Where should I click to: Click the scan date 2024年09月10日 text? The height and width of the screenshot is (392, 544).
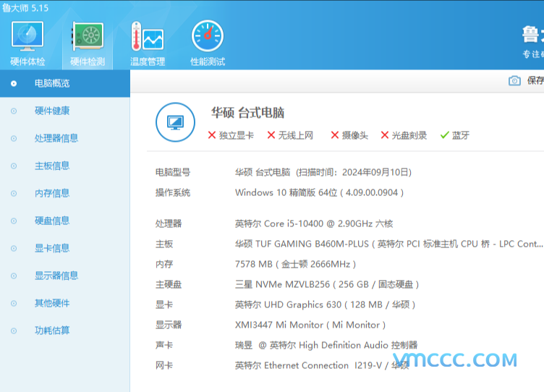[375, 172]
